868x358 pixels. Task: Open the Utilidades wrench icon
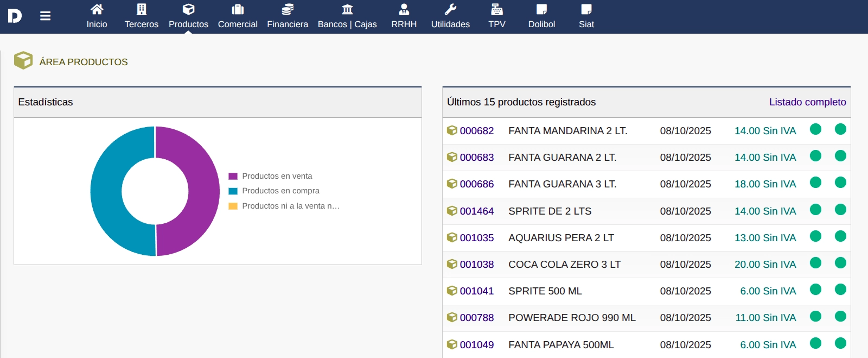coord(450,9)
